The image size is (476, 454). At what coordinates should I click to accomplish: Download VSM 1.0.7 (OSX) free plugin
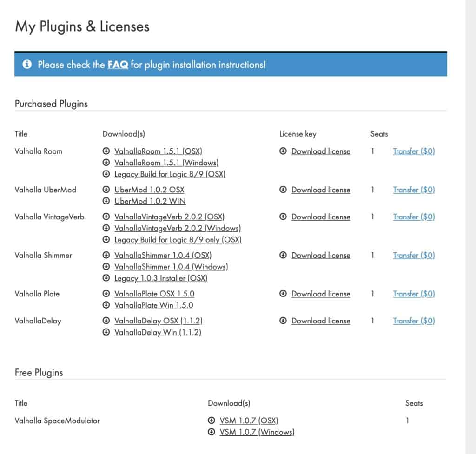[249, 421]
